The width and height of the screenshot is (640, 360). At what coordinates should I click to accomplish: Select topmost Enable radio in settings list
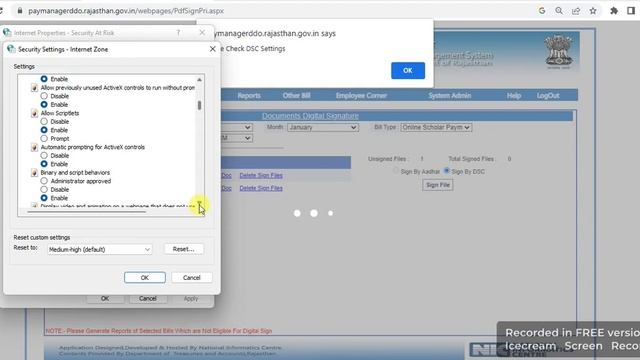pos(44,79)
